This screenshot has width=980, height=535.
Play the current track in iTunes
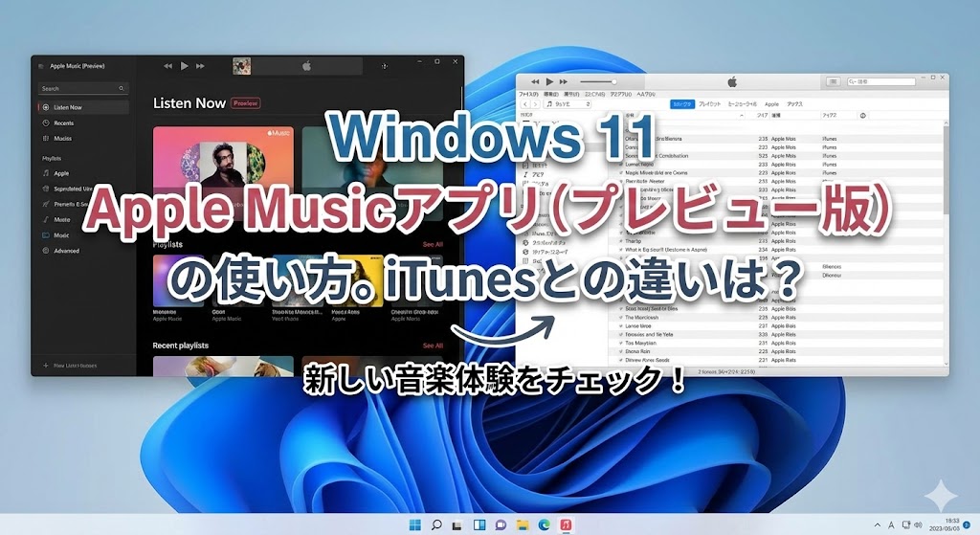549,81
